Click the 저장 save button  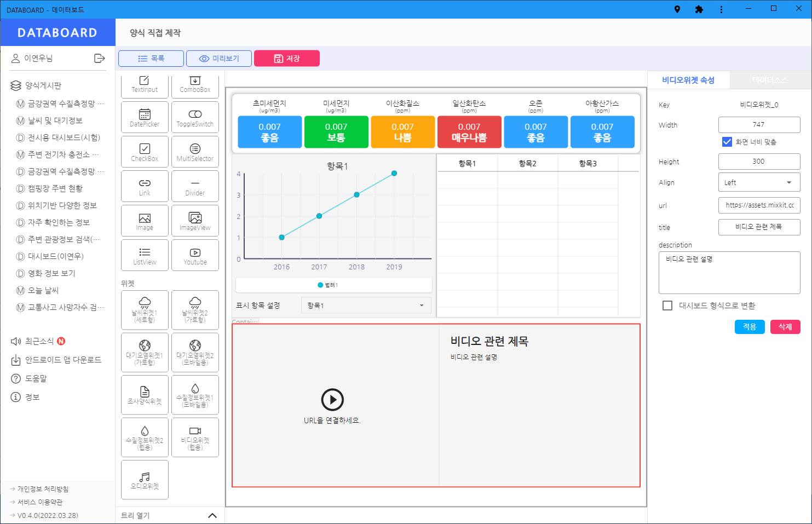[286, 58]
